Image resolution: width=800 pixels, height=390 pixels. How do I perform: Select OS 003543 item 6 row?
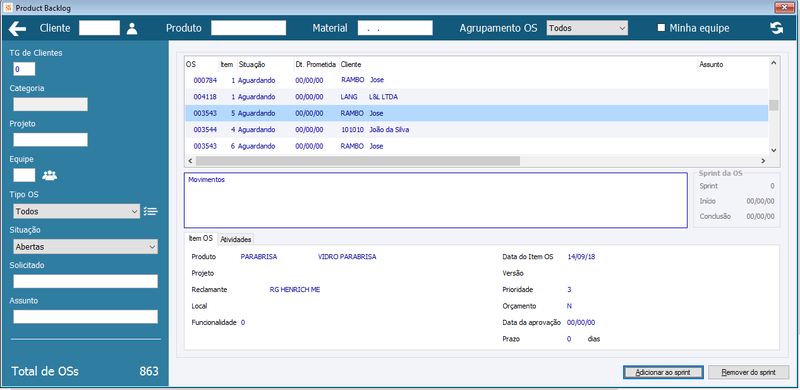coord(477,146)
